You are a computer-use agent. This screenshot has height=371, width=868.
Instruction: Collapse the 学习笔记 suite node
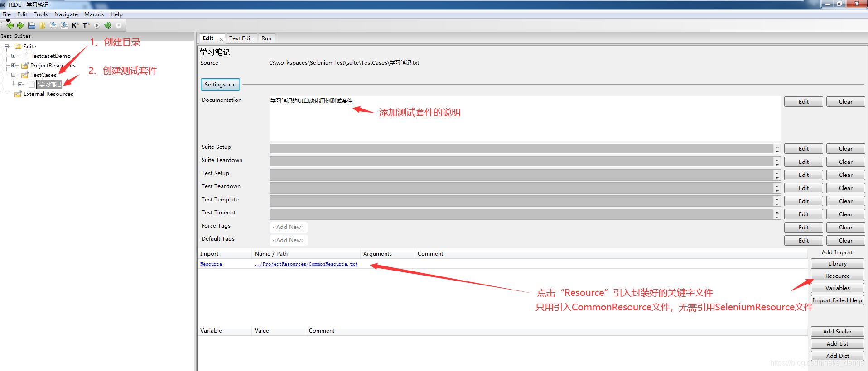(x=20, y=85)
